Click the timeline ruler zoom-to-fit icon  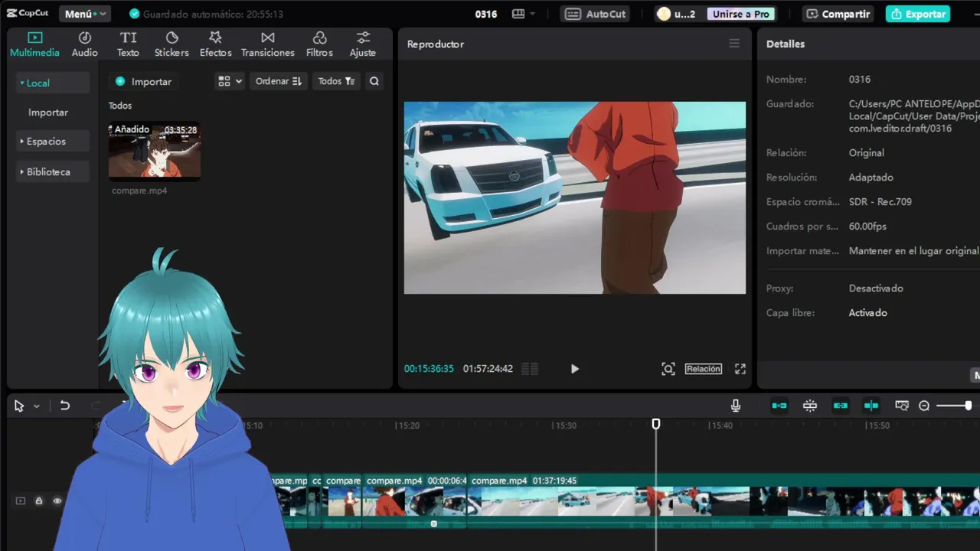(x=902, y=406)
